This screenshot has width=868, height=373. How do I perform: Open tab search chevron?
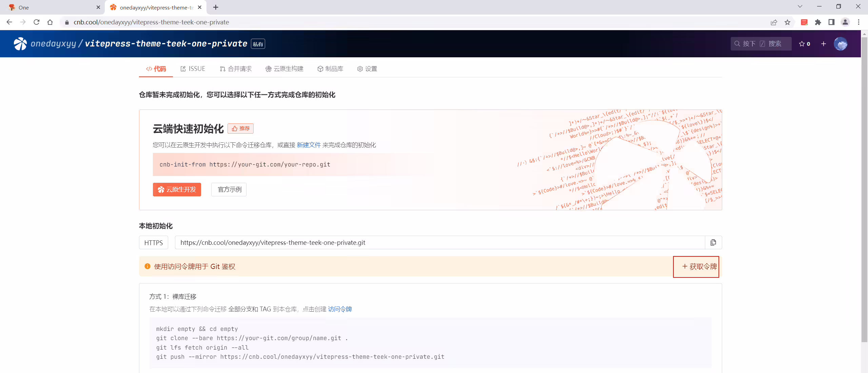pyautogui.click(x=800, y=6)
